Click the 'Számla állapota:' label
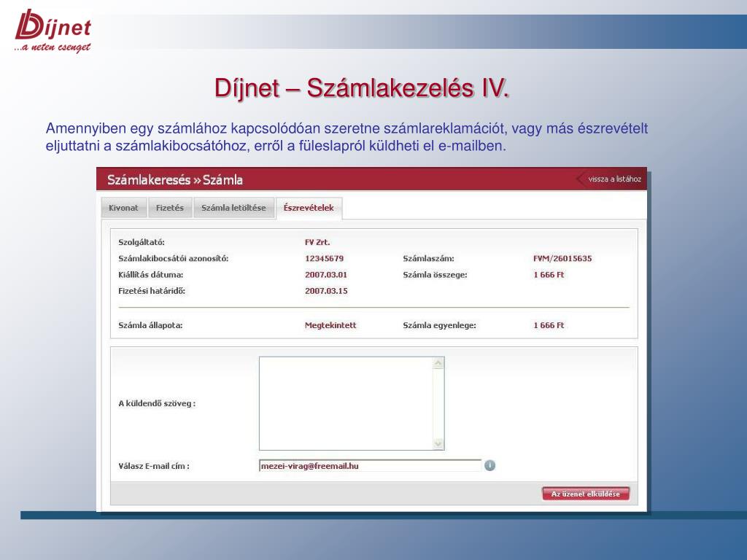This screenshot has width=747, height=560. click(x=150, y=325)
